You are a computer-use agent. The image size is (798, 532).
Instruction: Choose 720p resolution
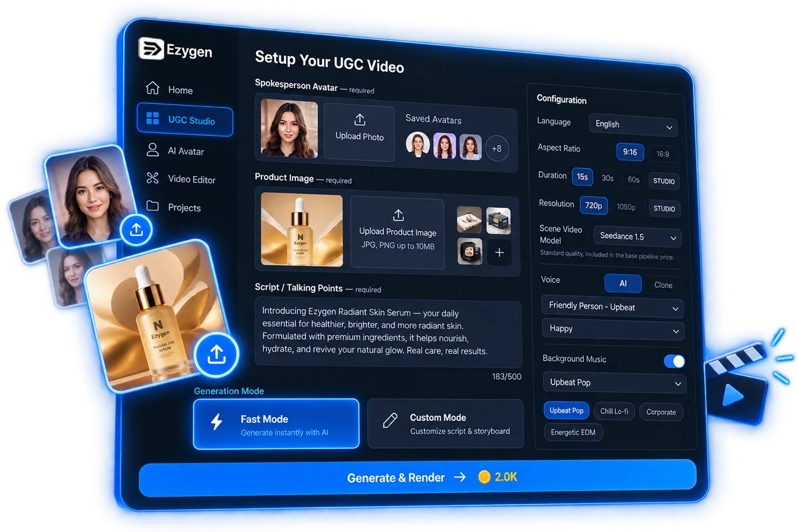594,205
